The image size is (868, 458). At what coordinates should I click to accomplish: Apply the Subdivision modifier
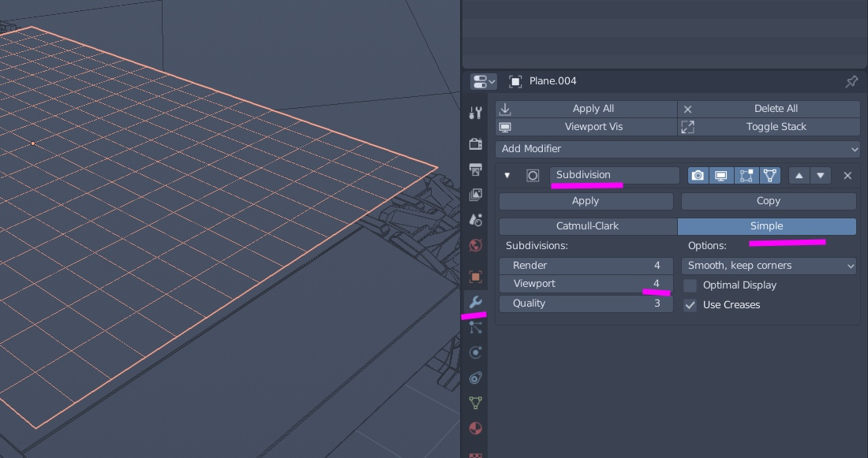(x=586, y=201)
